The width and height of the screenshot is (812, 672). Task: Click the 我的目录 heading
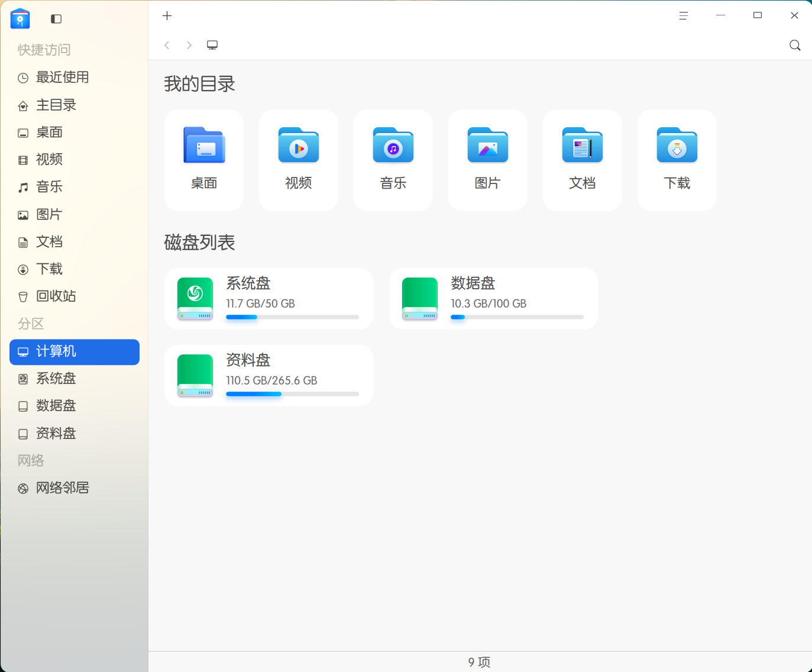(x=199, y=84)
